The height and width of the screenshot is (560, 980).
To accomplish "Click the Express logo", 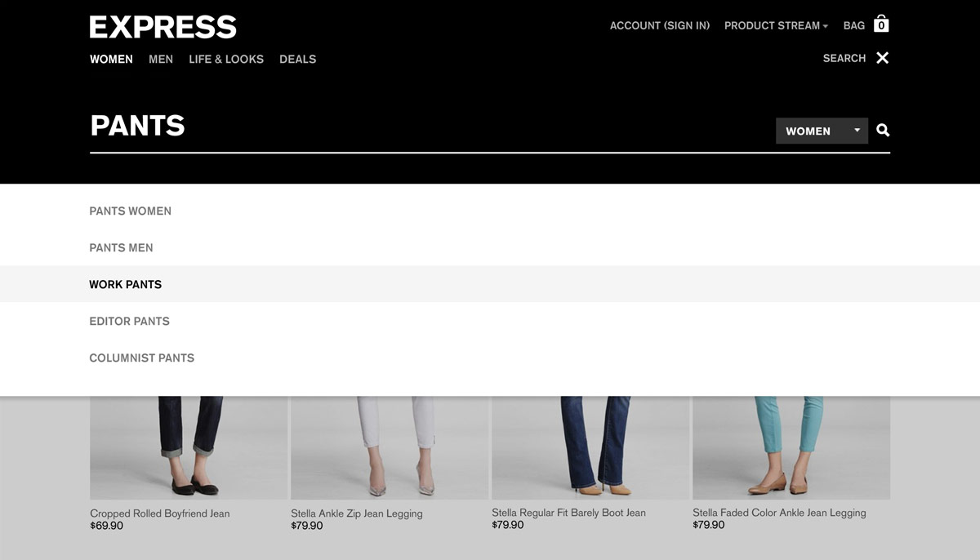I will [163, 27].
